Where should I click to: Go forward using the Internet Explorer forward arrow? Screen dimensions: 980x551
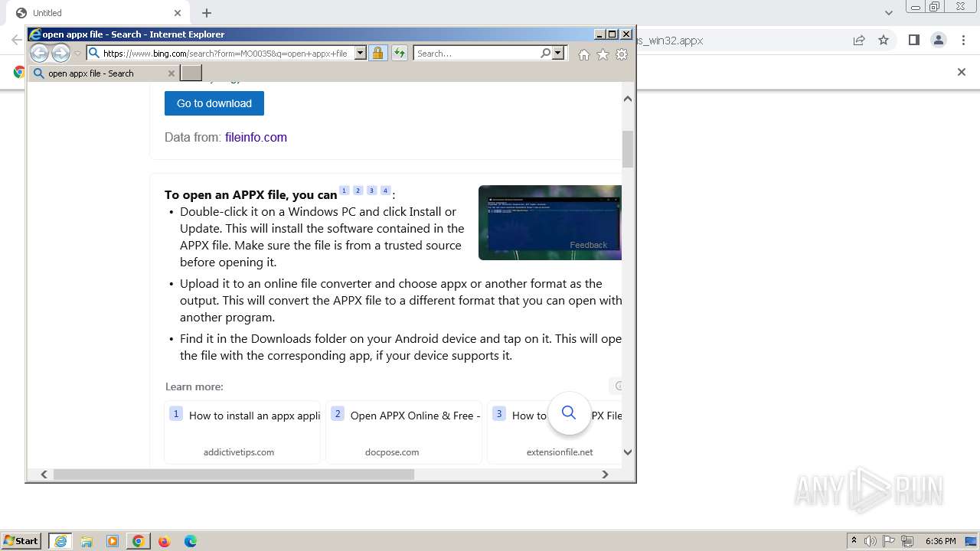point(60,53)
